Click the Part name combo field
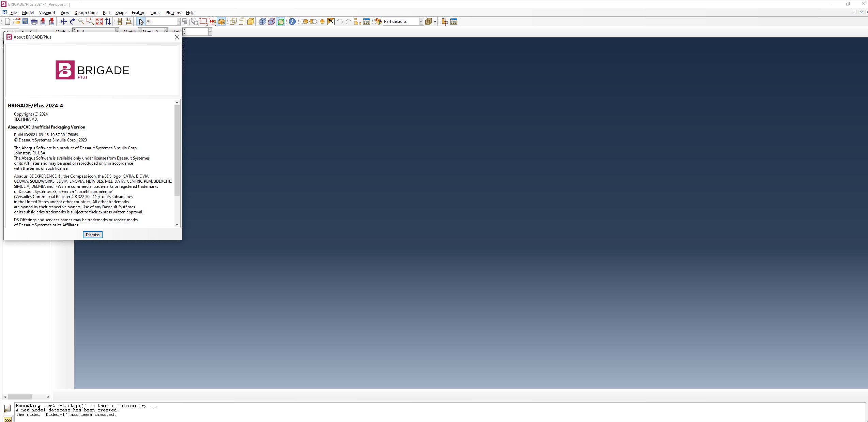The width and height of the screenshot is (868, 422). (x=197, y=32)
